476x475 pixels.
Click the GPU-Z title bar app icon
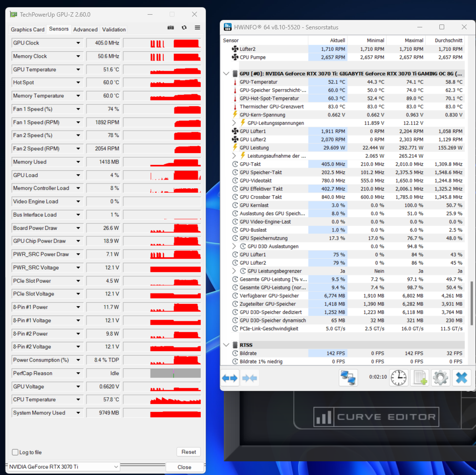coord(14,14)
